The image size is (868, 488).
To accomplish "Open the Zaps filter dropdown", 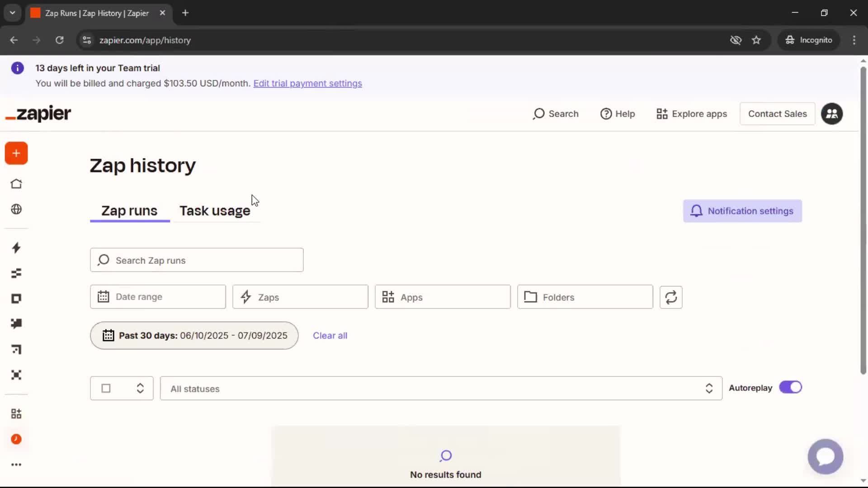I will click(300, 297).
